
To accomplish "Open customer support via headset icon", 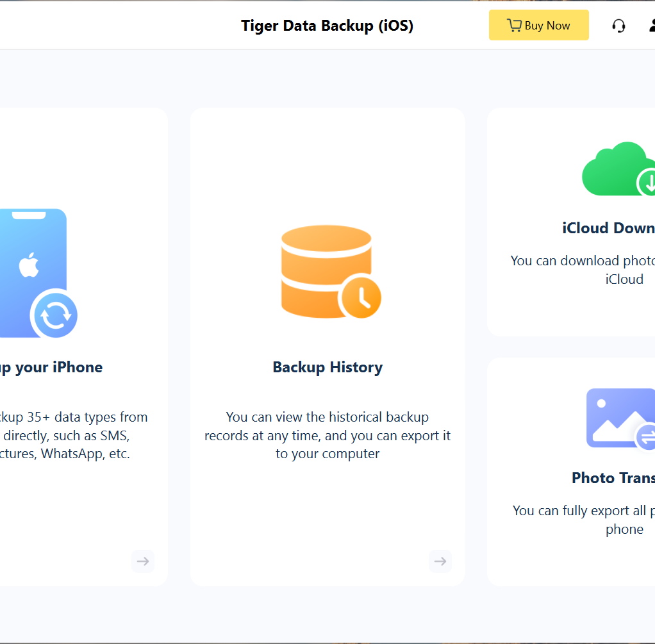I will 618,26.
